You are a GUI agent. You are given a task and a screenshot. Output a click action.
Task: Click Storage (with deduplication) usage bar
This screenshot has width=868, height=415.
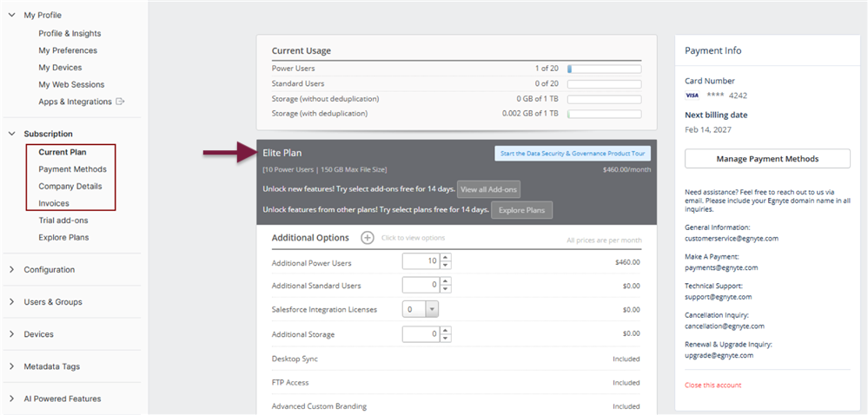coord(604,114)
